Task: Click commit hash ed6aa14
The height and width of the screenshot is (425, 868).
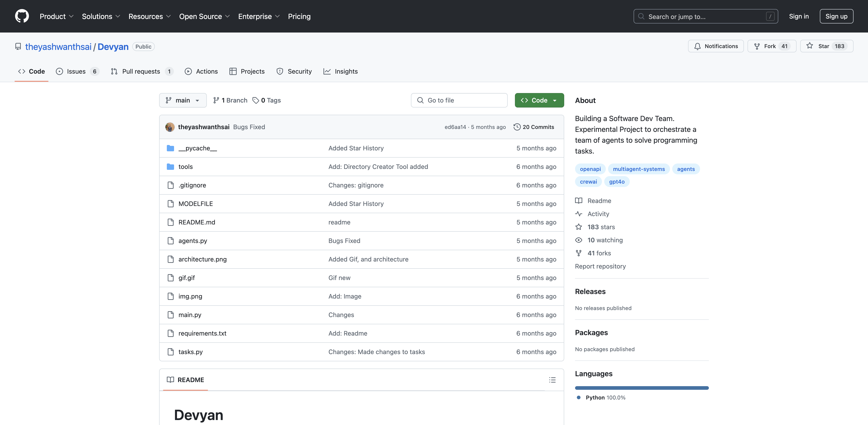Action: click(x=455, y=127)
